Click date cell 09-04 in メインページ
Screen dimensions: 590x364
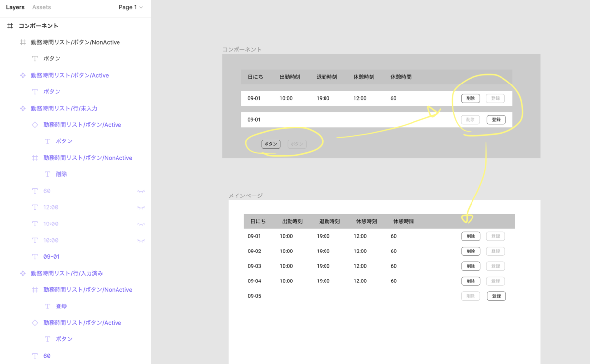[254, 281]
